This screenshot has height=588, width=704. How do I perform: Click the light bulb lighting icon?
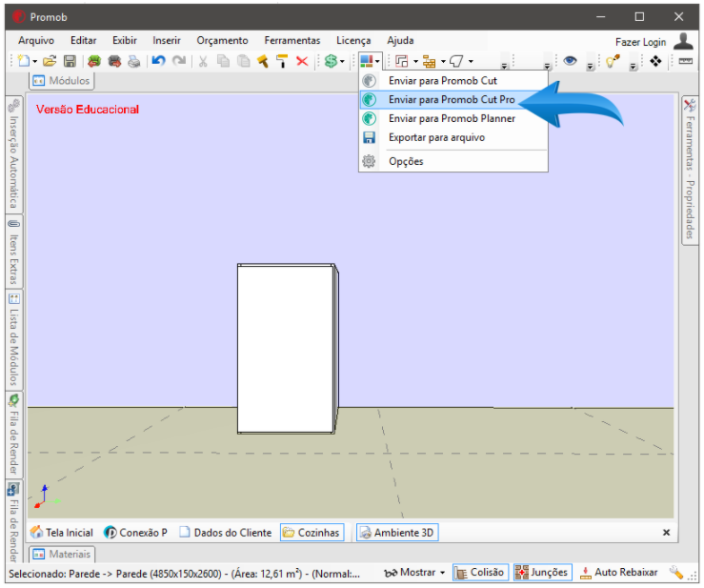(x=613, y=61)
